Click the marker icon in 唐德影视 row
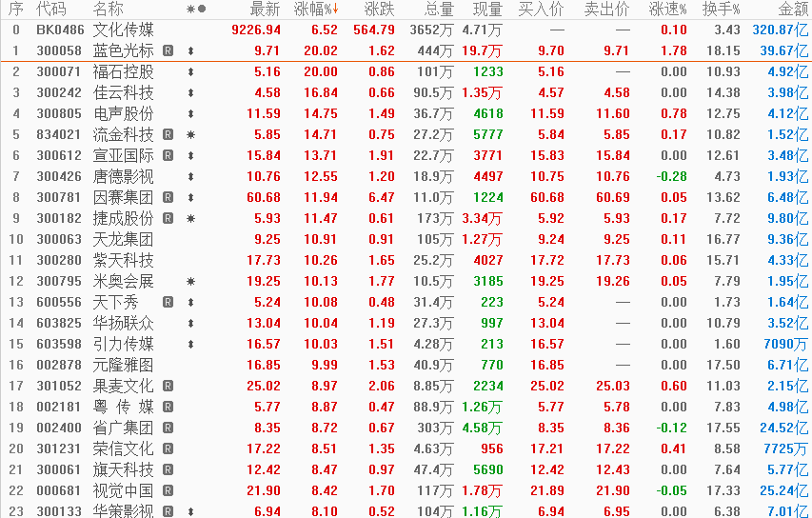This screenshot has height=518, width=812. pos(190,177)
